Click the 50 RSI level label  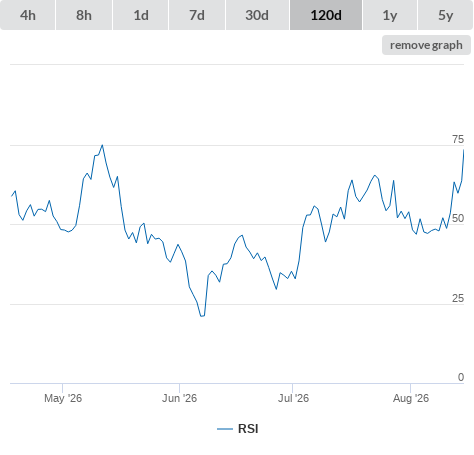click(x=458, y=218)
